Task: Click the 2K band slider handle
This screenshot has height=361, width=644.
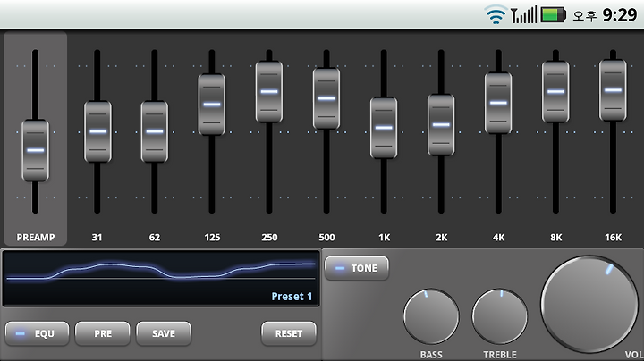Action: click(441, 125)
